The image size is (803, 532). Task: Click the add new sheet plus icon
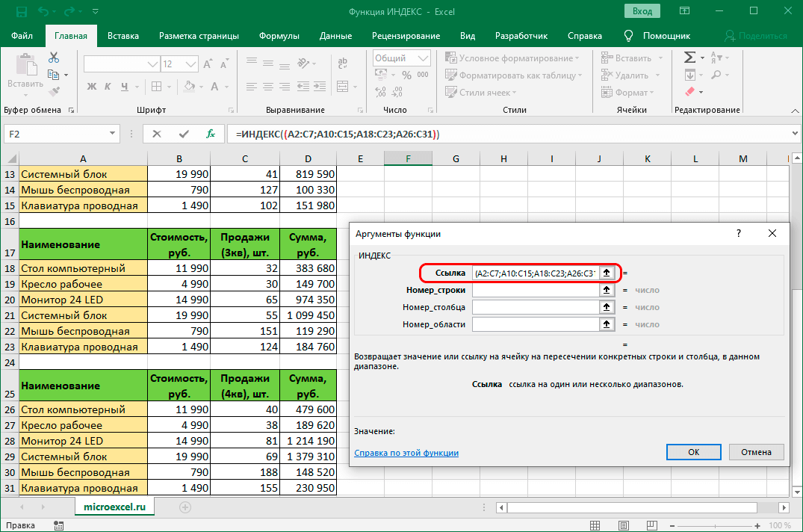point(185,507)
